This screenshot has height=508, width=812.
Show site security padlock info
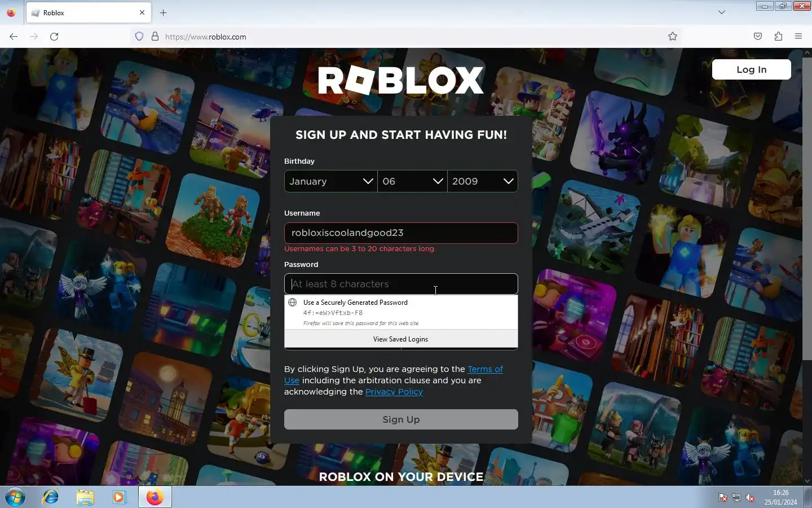point(155,37)
